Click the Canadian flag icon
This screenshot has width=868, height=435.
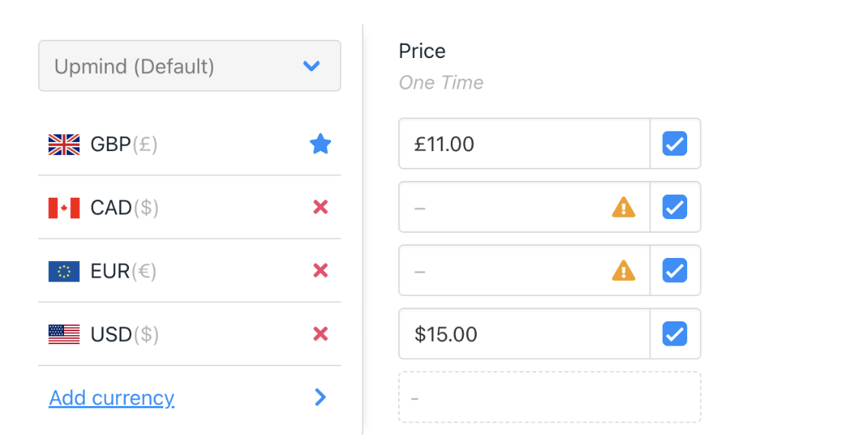(64, 208)
